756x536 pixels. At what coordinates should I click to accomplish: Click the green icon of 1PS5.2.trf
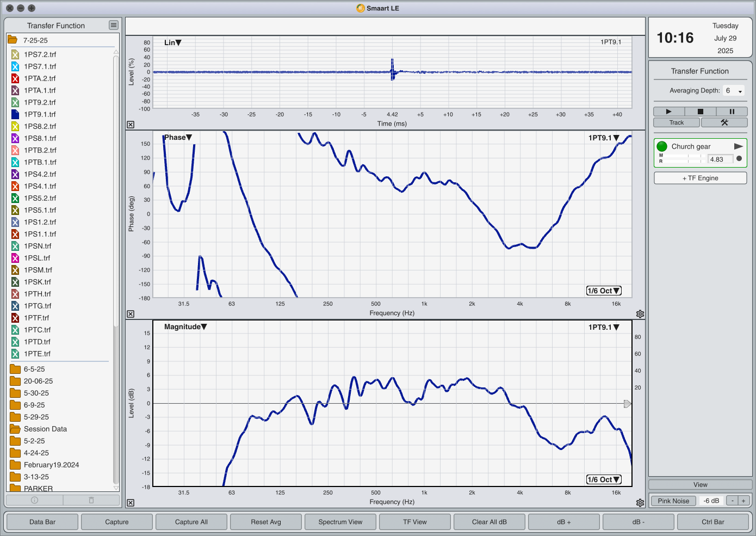click(15, 198)
